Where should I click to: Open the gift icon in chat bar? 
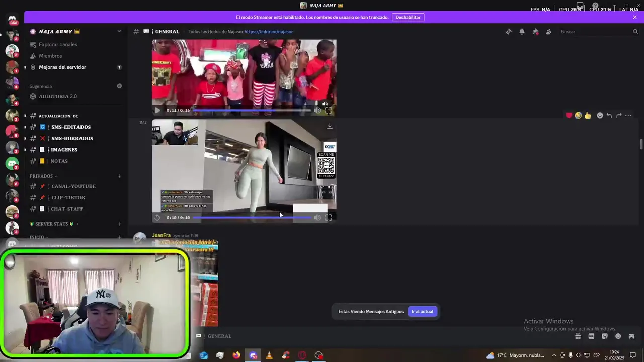click(x=578, y=336)
